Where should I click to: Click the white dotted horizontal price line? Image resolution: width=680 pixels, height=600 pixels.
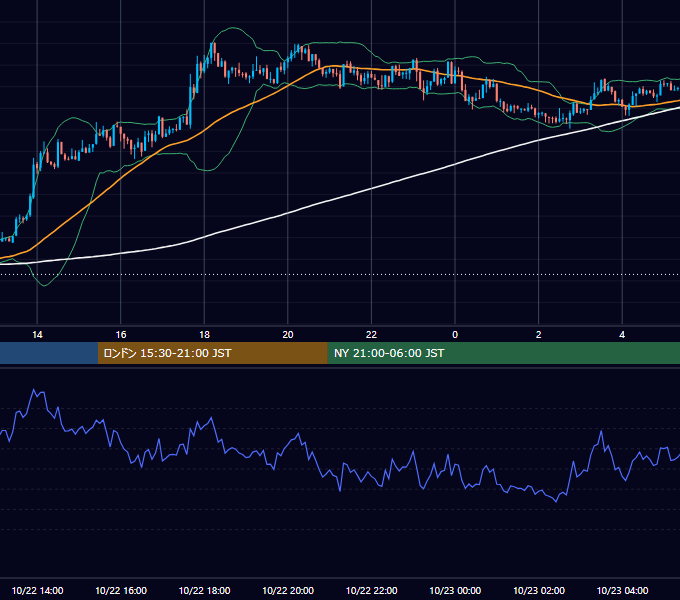coord(340,274)
